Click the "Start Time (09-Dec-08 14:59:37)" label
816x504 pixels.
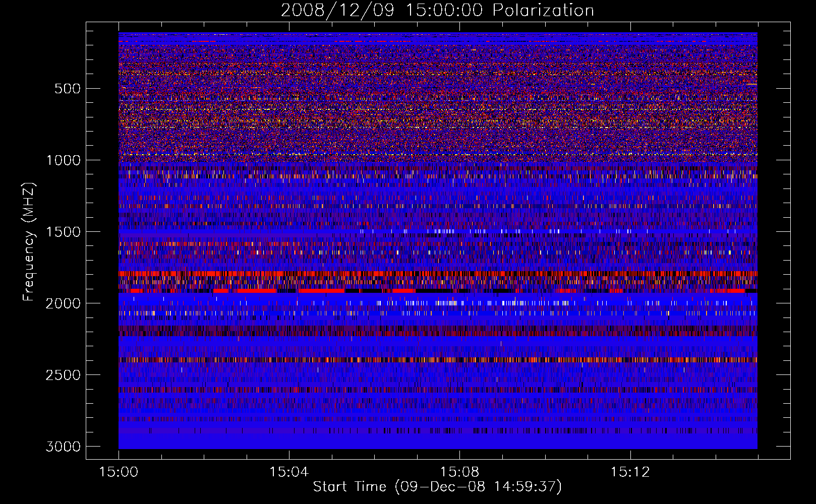437,487
